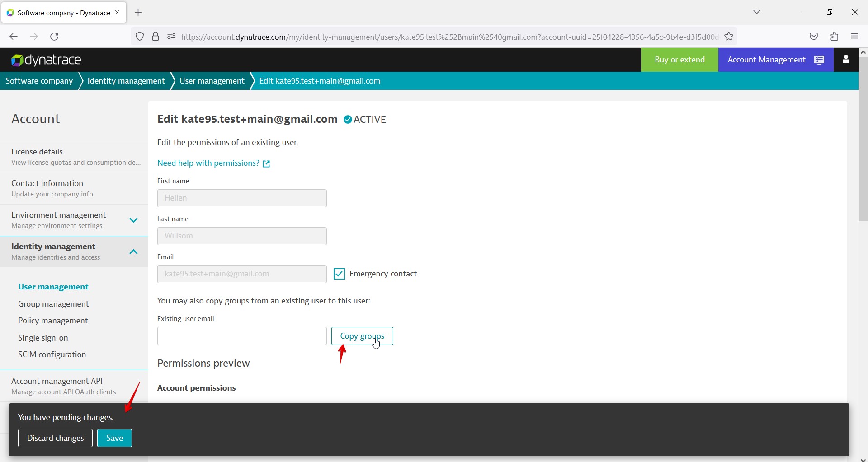Viewport: 868px width, 462px height.
Task: Open the Need help with permissions link
Action: point(213,163)
